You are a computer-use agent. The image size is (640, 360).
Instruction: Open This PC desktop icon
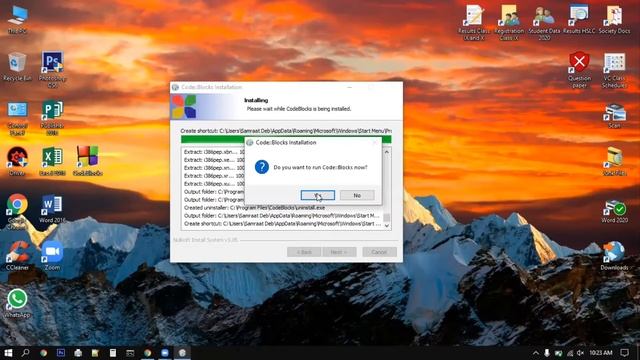tap(18, 20)
